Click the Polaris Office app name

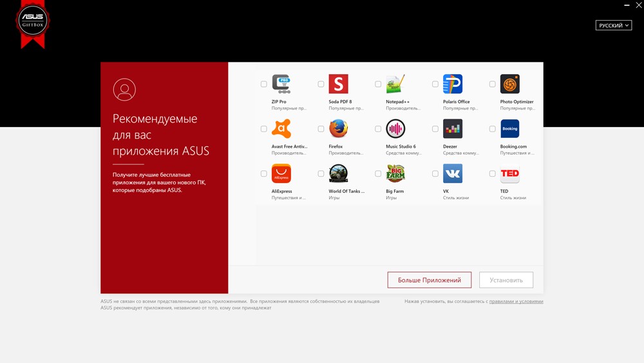(x=456, y=101)
